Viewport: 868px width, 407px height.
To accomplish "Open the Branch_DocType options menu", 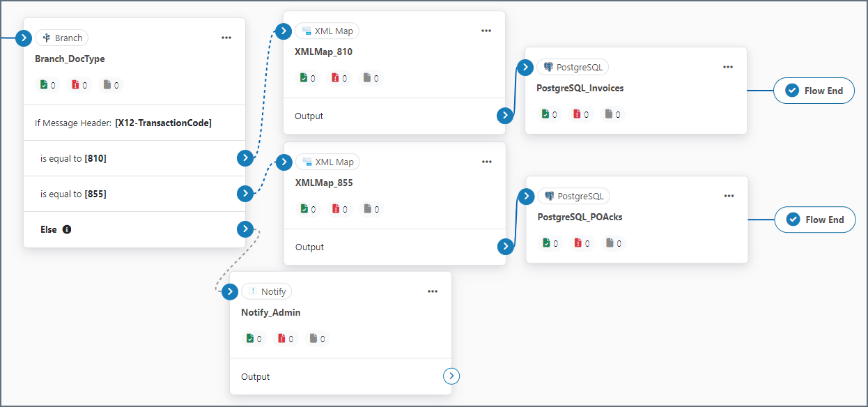I will (x=226, y=38).
